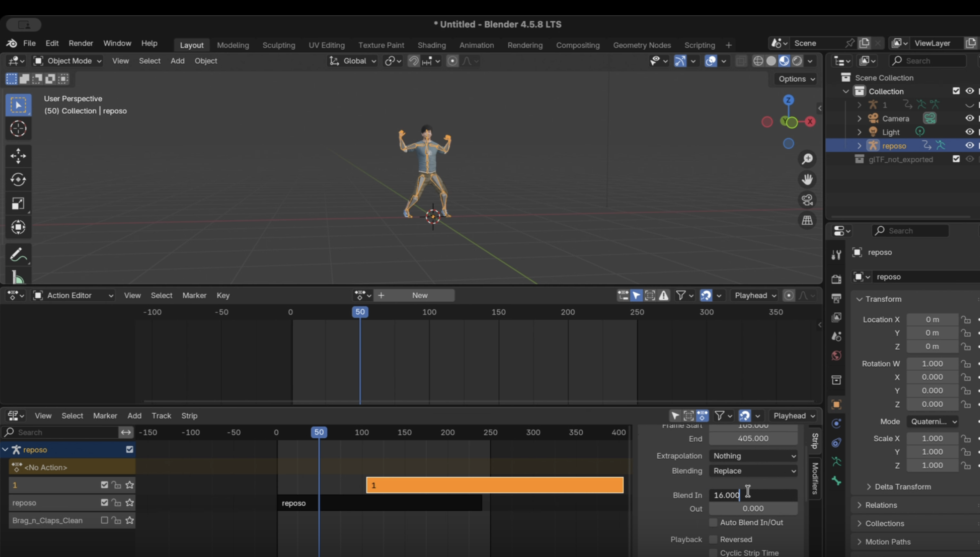The width and height of the screenshot is (980, 557).
Task: Select the Annotate pencil tool
Action: click(18, 255)
